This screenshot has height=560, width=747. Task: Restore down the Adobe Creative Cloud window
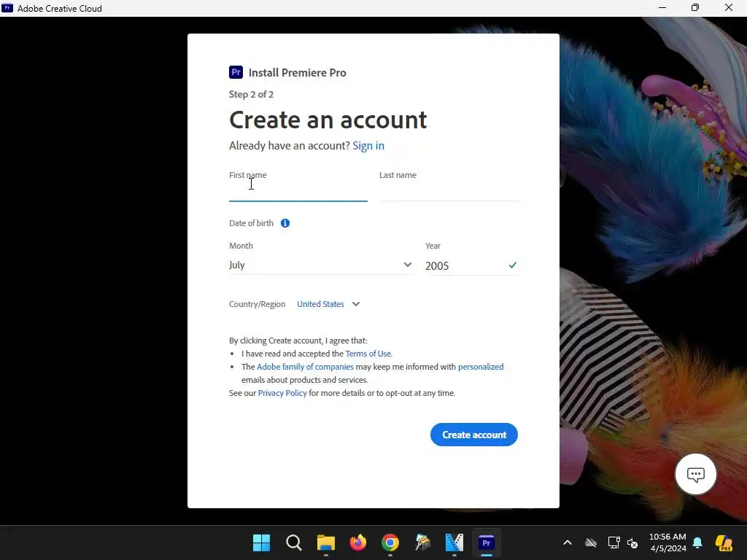click(x=695, y=7)
